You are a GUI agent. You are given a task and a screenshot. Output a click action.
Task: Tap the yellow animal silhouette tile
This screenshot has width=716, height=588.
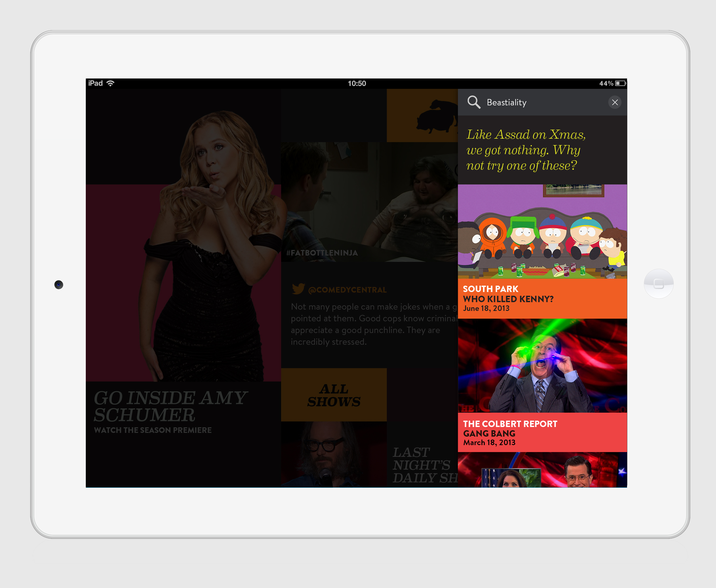coord(422,115)
